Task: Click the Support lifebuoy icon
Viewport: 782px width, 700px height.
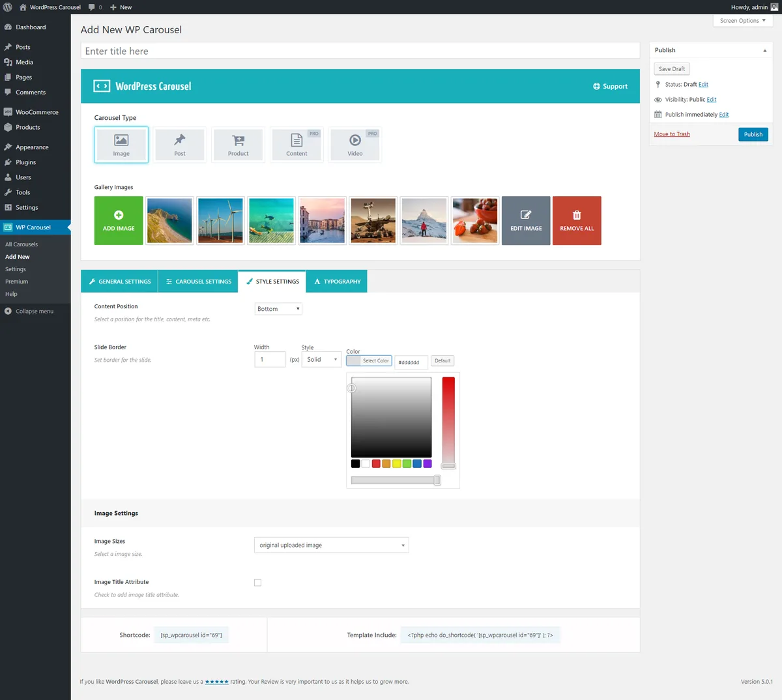Action: 596,86
